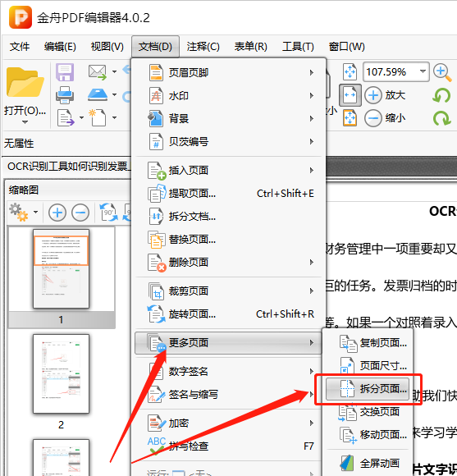Expand thumbnail options gear dropdown

click(x=36, y=212)
